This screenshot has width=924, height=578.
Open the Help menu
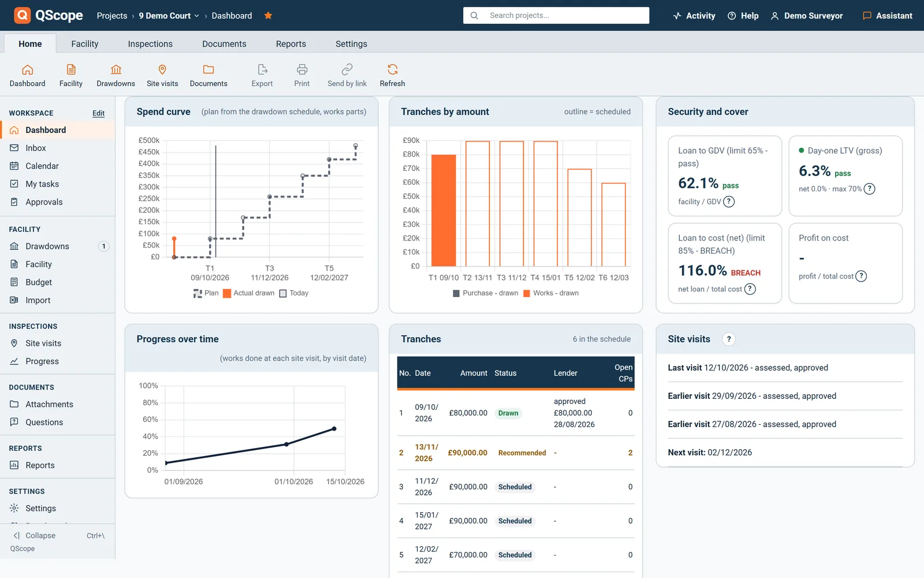click(x=743, y=16)
